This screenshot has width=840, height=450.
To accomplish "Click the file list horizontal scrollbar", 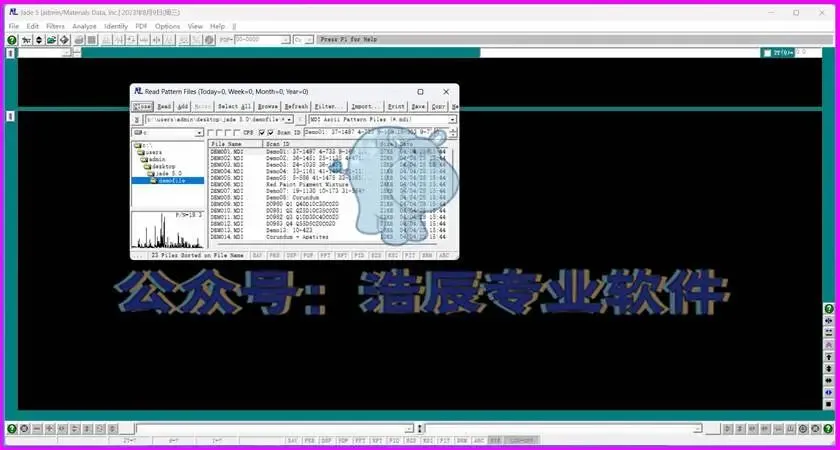I will (328, 245).
